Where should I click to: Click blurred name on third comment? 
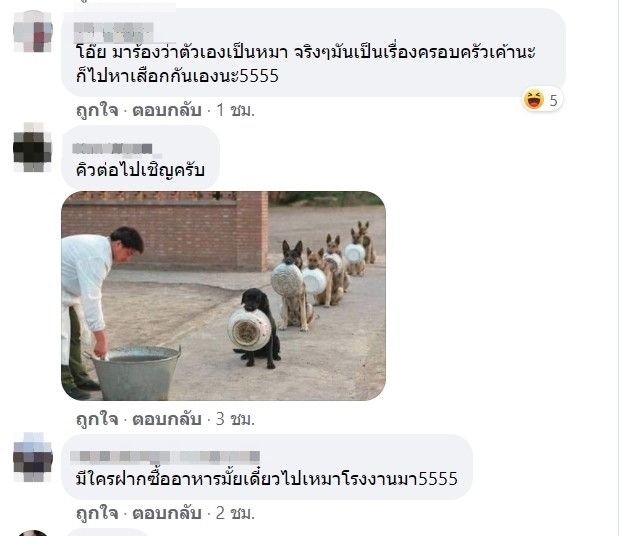pyautogui.click(x=165, y=457)
